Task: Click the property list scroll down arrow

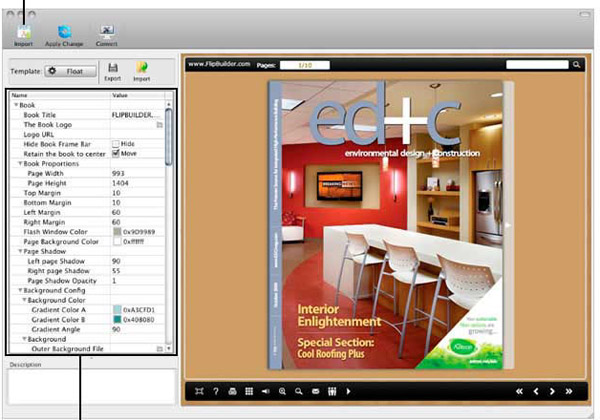Action: [x=169, y=348]
